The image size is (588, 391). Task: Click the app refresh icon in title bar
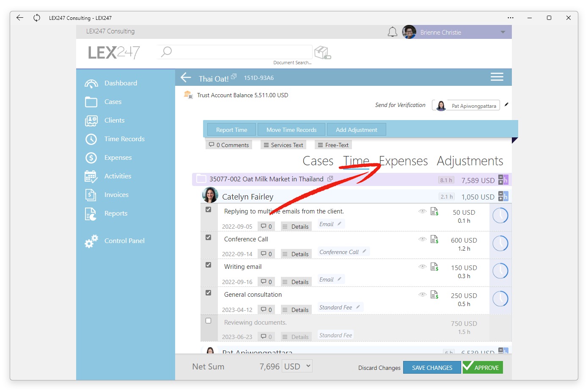click(x=37, y=18)
